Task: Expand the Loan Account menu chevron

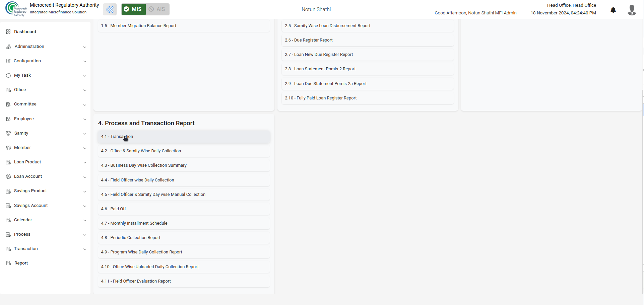Action: coord(85,177)
